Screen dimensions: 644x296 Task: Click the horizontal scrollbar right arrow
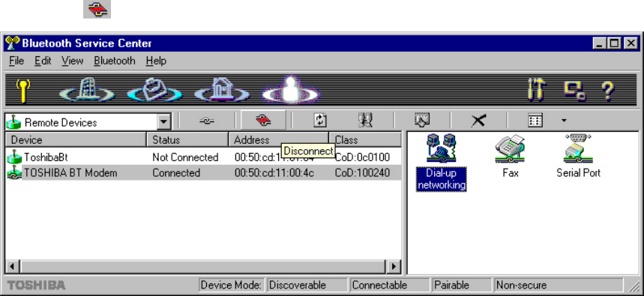pyautogui.click(x=394, y=267)
